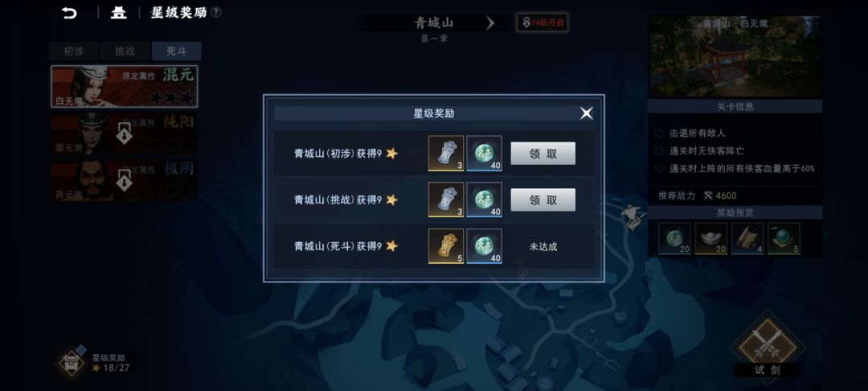Open help question mark beside 星级奖励
The width and height of the screenshot is (868, 391).
(216, 12)
